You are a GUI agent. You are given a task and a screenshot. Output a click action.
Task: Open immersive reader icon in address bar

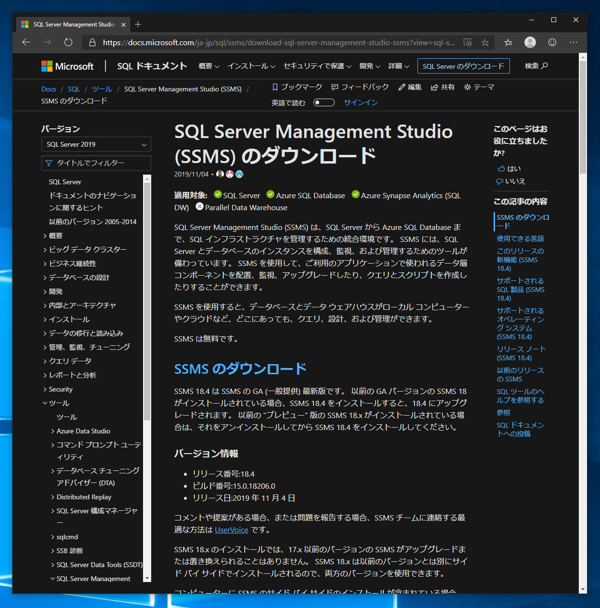point(467,43)
